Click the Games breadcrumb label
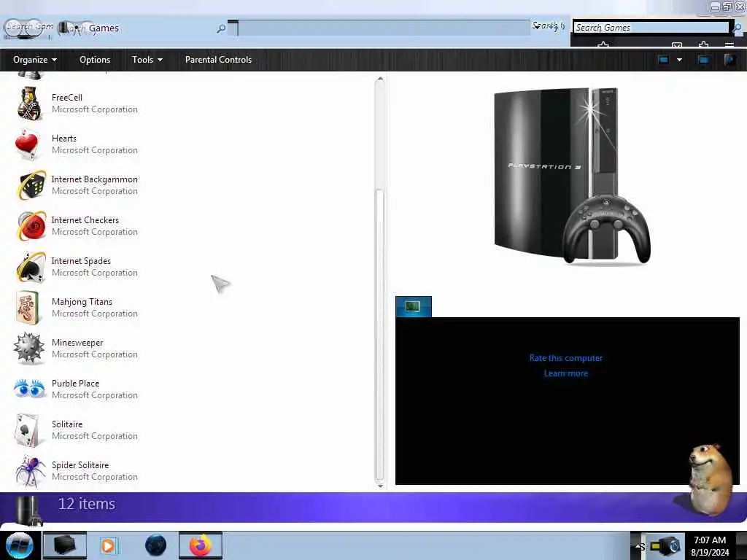 [x=104, y=28]
